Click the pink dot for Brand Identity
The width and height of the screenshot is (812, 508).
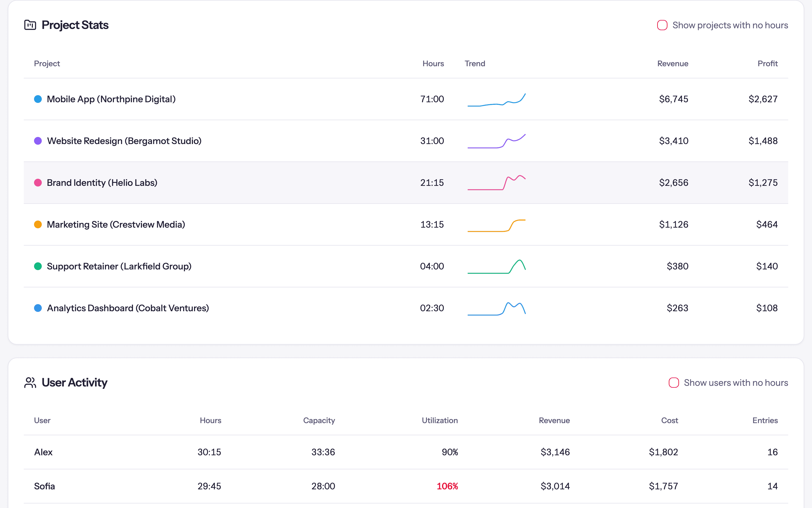click(x=38, y=182)
